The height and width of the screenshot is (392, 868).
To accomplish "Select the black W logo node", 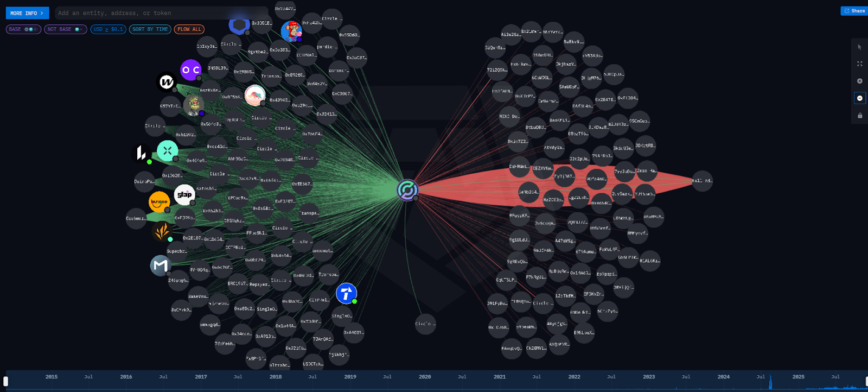I will point(167,82).
